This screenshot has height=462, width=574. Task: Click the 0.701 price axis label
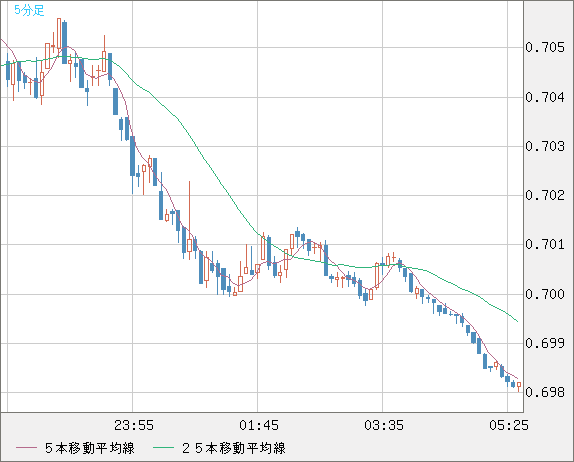click(x=545, y=244)
